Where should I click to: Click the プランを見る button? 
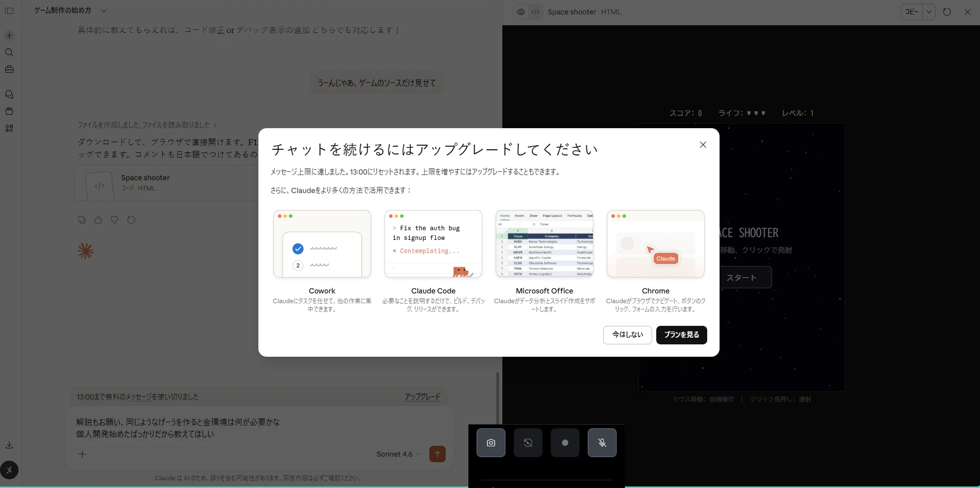[681, 335]
